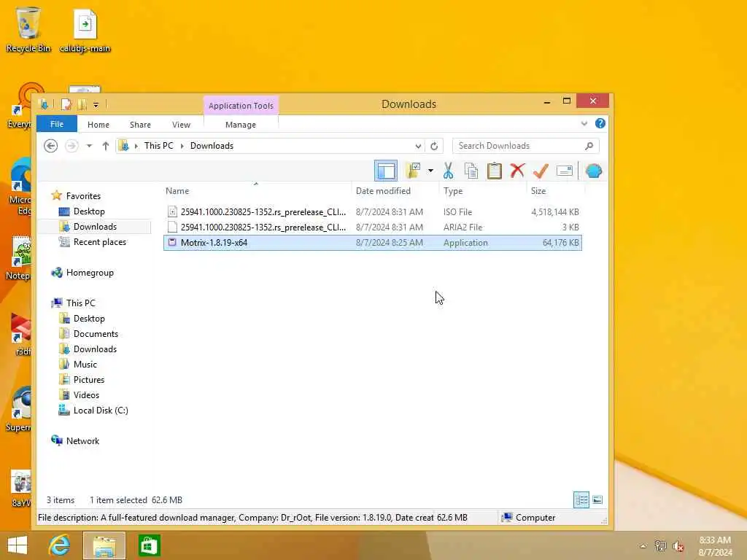The width and height of the screenshot is (747, 560).
Task: Expand the folder options dropdown arrow
Action: point(430,171)
